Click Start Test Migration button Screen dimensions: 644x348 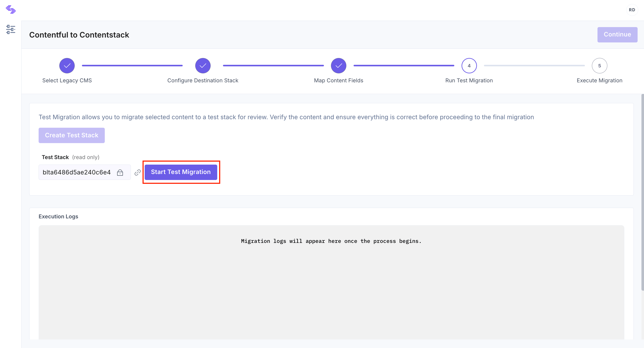[181, 172]
